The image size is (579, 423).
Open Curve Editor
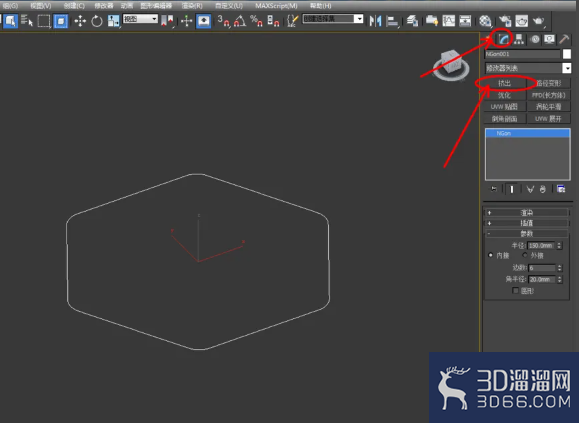click(449, 21)
